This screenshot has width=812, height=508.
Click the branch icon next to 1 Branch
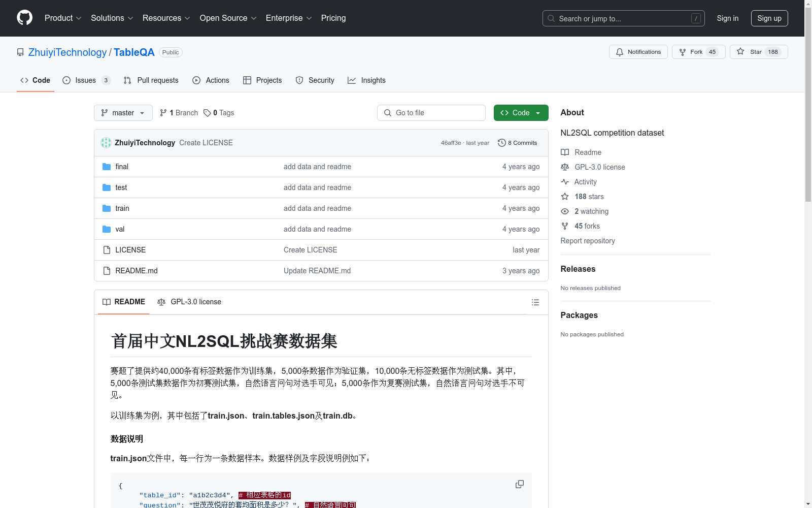pos(163,113)
